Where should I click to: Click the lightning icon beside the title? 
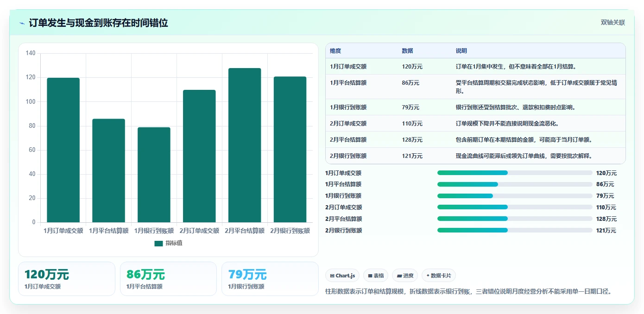tap(22, 23)
